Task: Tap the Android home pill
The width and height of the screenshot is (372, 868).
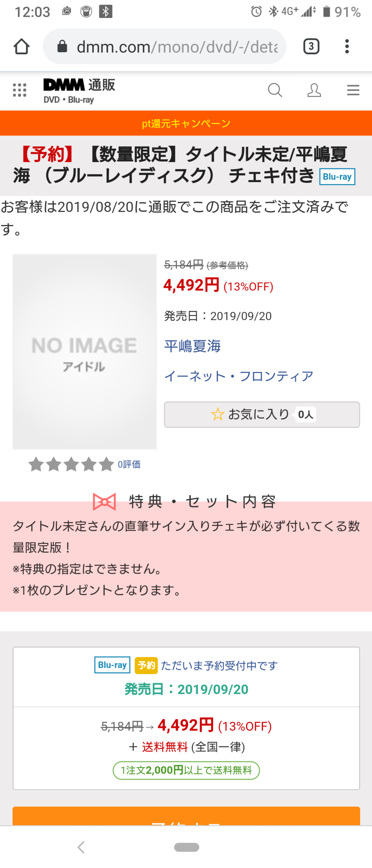Action: click(x=187, y=847)
